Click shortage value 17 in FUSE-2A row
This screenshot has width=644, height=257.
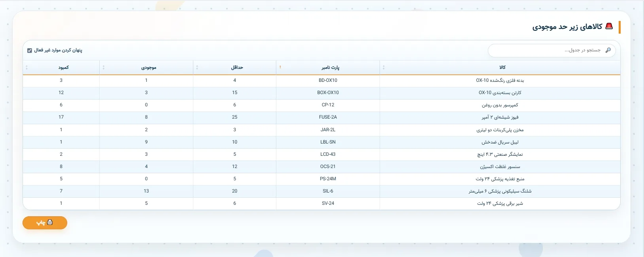pyautogui.click(x=61, y=117)
